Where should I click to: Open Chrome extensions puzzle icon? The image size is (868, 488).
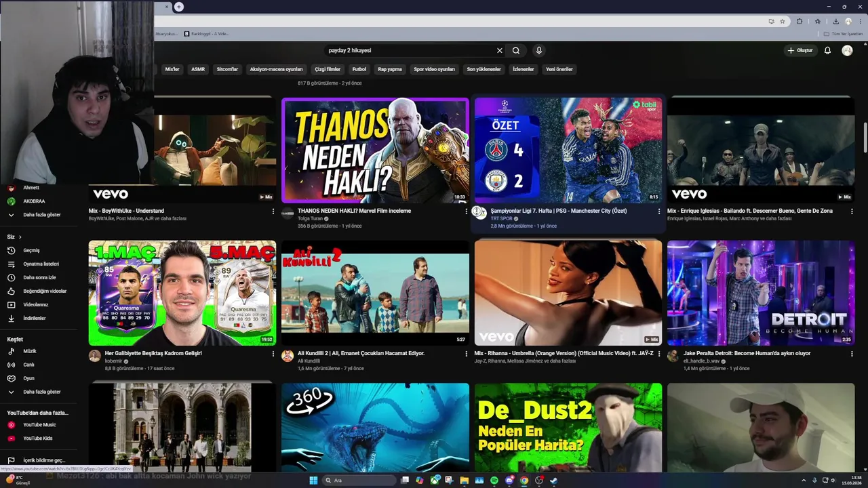coord(800,21)
